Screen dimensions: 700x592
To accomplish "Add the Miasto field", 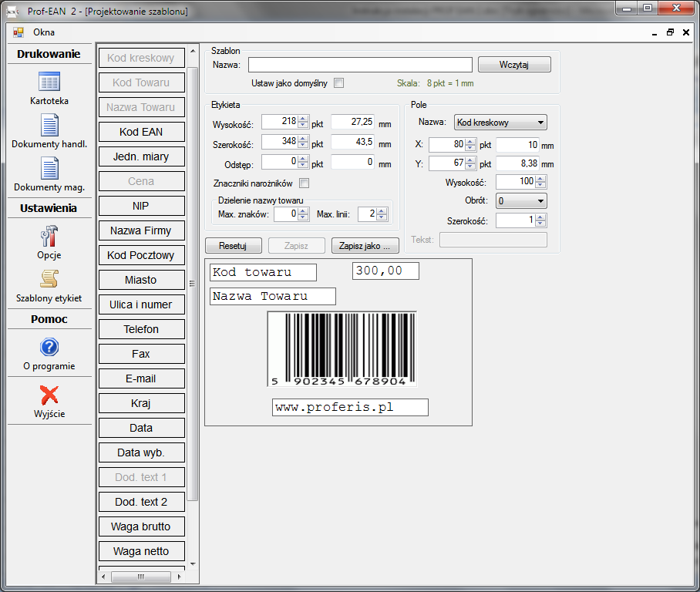I will tap(141, 280).
